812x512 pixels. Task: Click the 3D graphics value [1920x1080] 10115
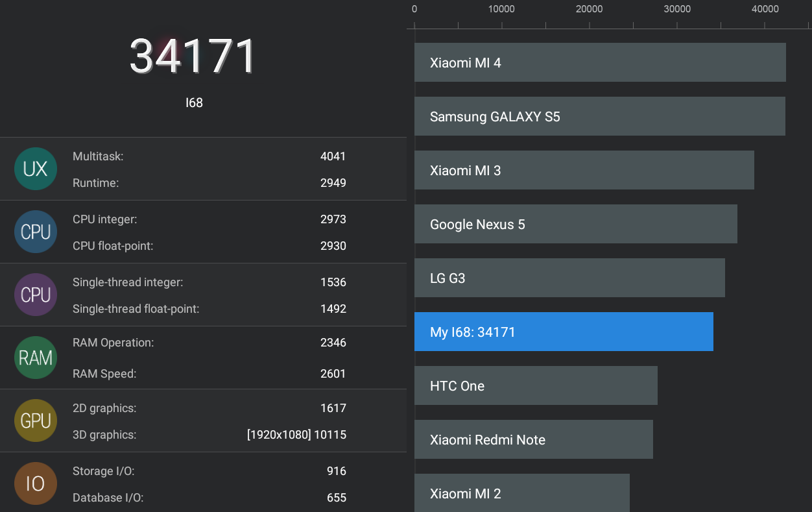coord(296,435)
